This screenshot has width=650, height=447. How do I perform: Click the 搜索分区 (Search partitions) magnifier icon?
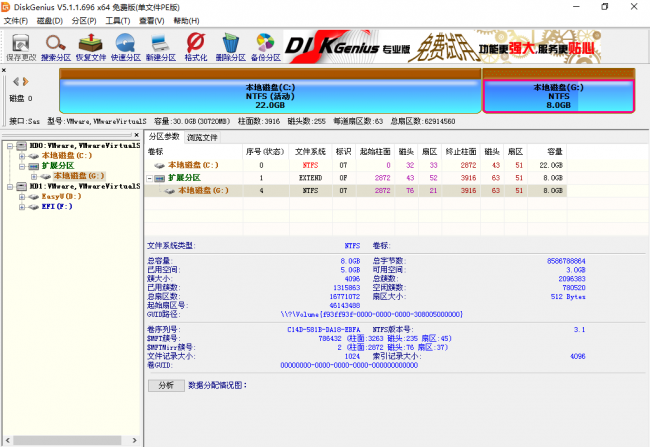[56, 47]
